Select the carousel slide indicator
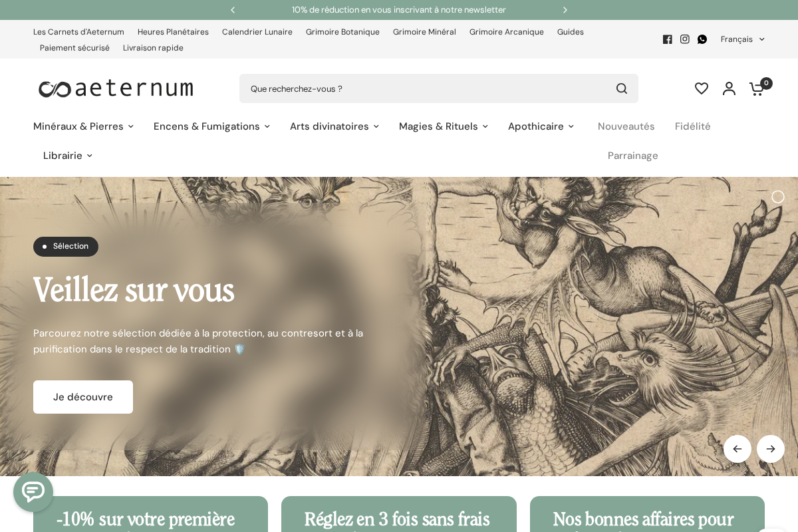The width and height of the screenshot is (798, 532). 778,197
